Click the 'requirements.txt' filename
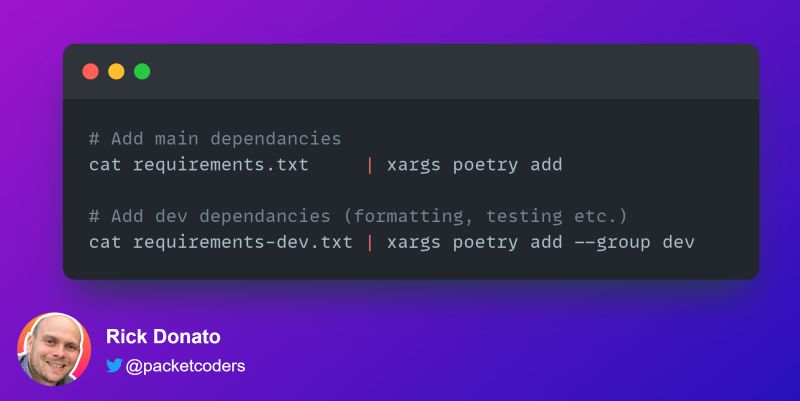 pyautogui.click(x=221, y=165)
